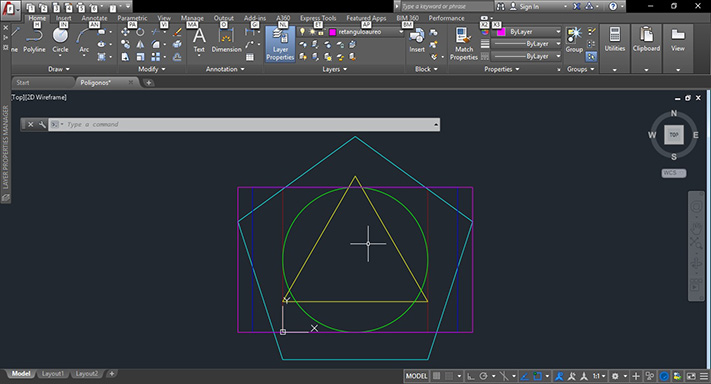This screenshot has width=711, height=384.
Task: Toggle grid display in status bar
Action: click(x=436, y=376)
